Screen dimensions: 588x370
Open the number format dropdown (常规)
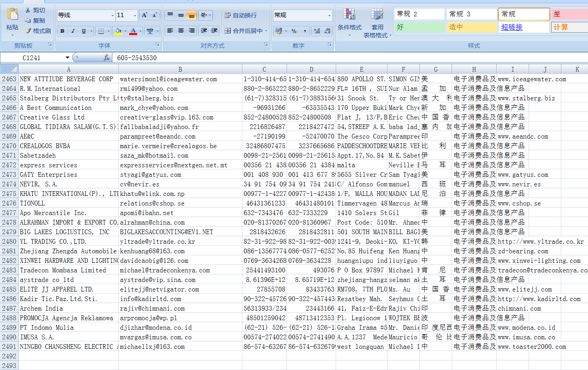(x=329, y=16)
